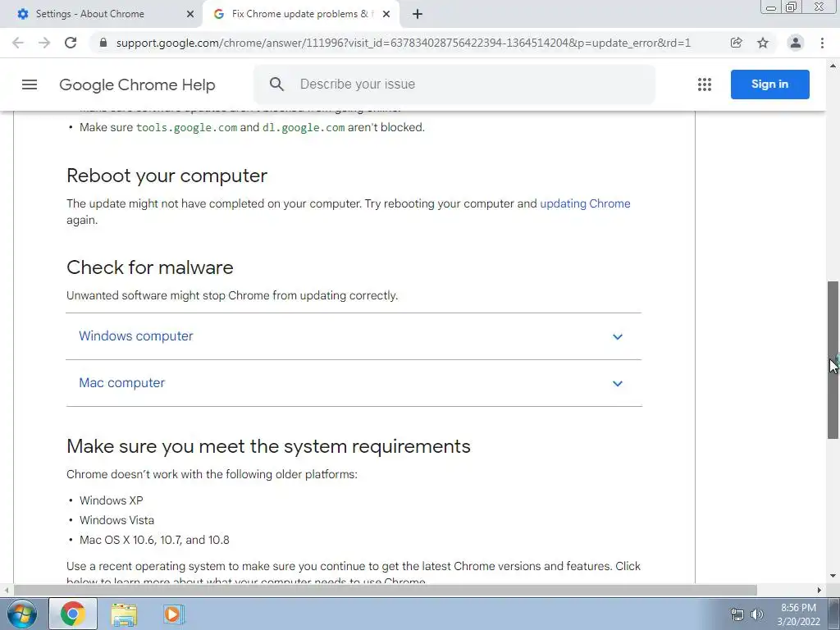Share this page icon in address bar

point(737,43)
